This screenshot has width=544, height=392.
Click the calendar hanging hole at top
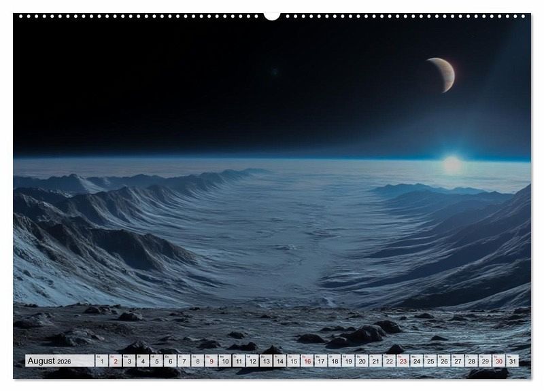coord(272,15)
